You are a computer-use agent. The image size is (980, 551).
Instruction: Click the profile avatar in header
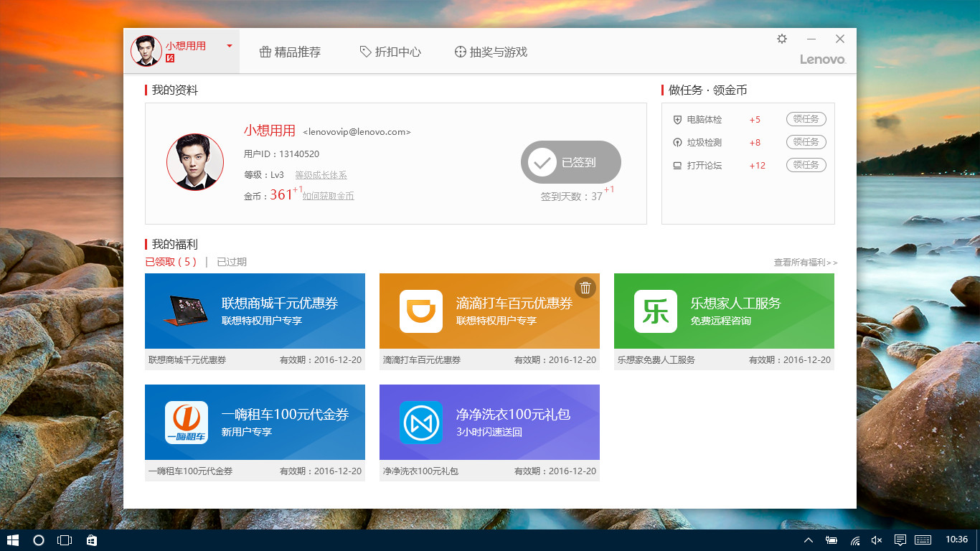click(x=146, y=51)
